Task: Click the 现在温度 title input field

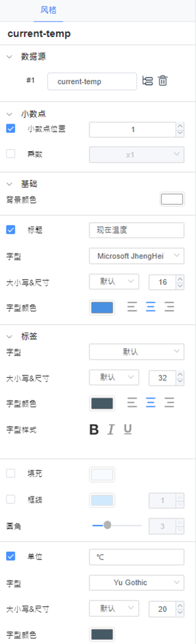Action: tap(137, 230)
